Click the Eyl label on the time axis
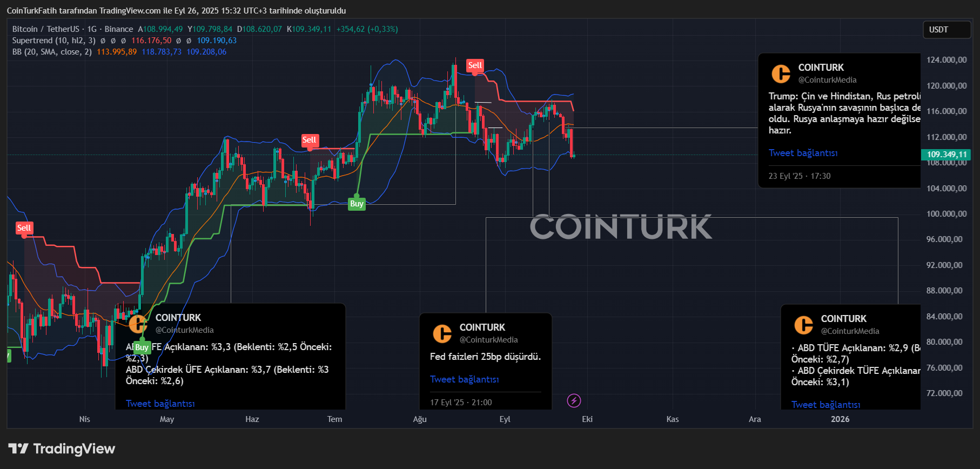 [x=505, y=419]
